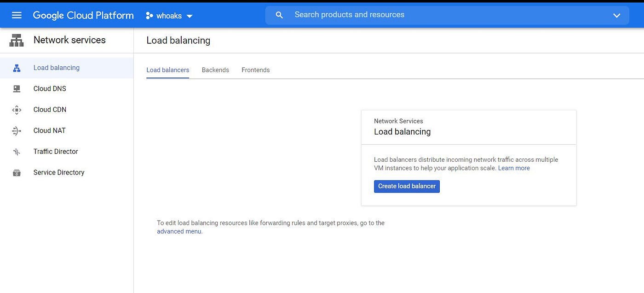
Task: Open the whoaks project selector dropdown
Action: click(x=169, y=16)
